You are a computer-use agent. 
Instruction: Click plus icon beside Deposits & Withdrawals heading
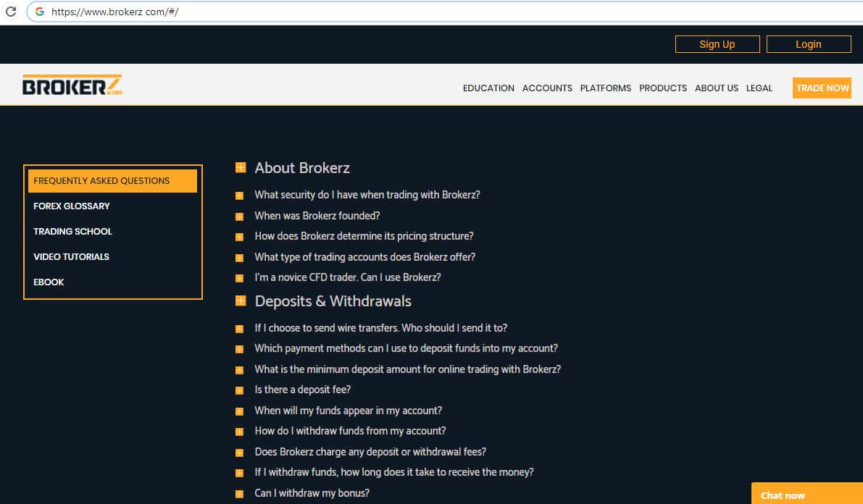click(x=241, y=301)
